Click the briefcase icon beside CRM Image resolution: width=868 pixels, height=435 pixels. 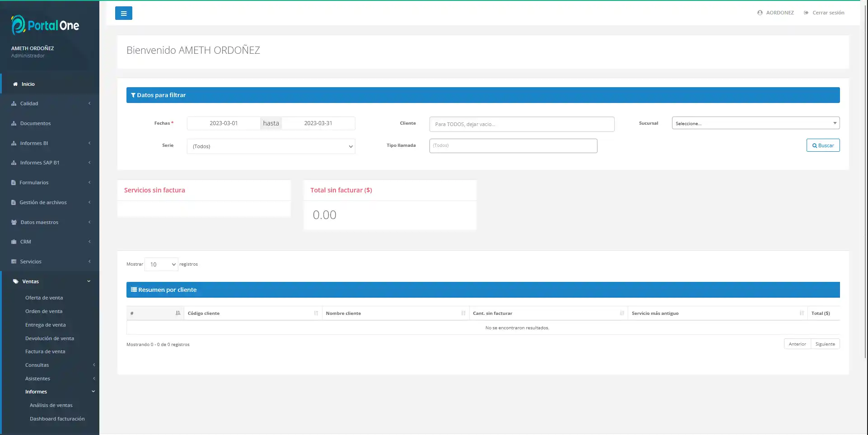point(14,242)
